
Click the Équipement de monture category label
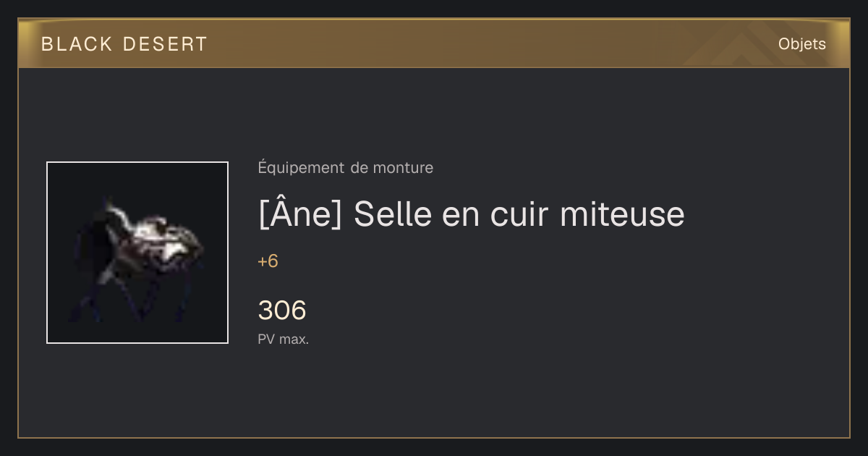[x=345, y=168]
